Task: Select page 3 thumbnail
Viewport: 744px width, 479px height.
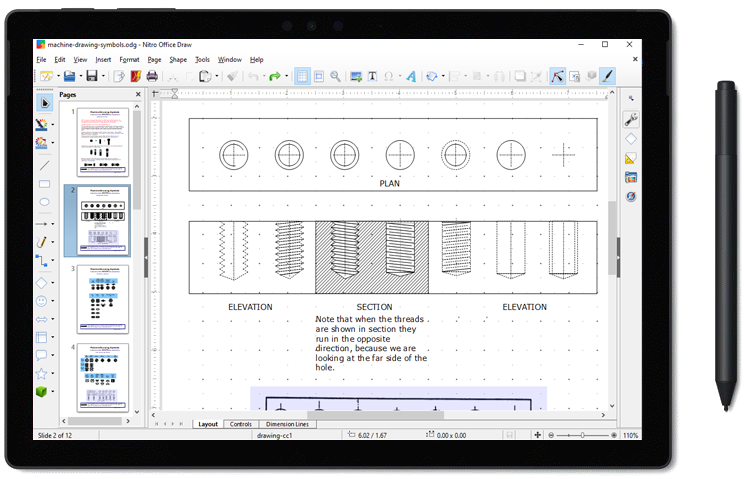Action: [x=103, y=299]
